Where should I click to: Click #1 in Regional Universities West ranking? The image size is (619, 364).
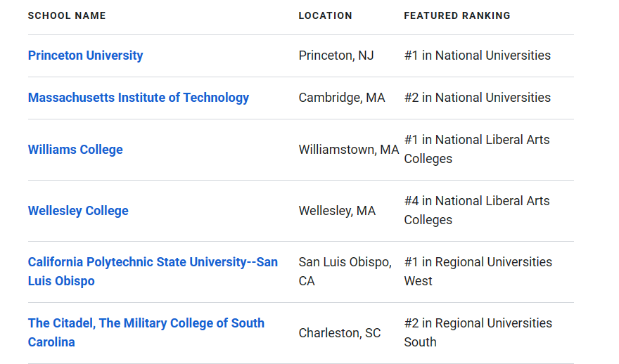coord(478,271)
